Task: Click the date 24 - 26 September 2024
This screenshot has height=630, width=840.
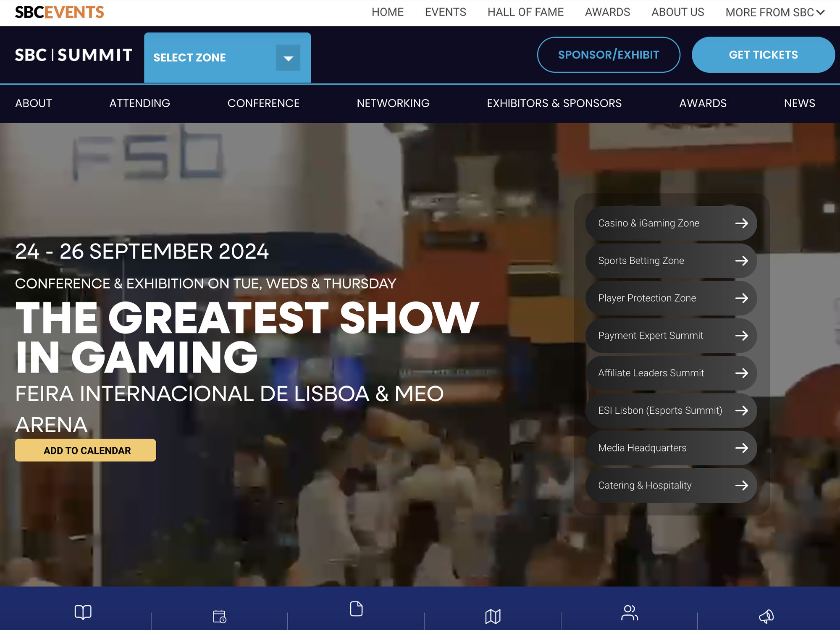Action: tap(142, 251)
